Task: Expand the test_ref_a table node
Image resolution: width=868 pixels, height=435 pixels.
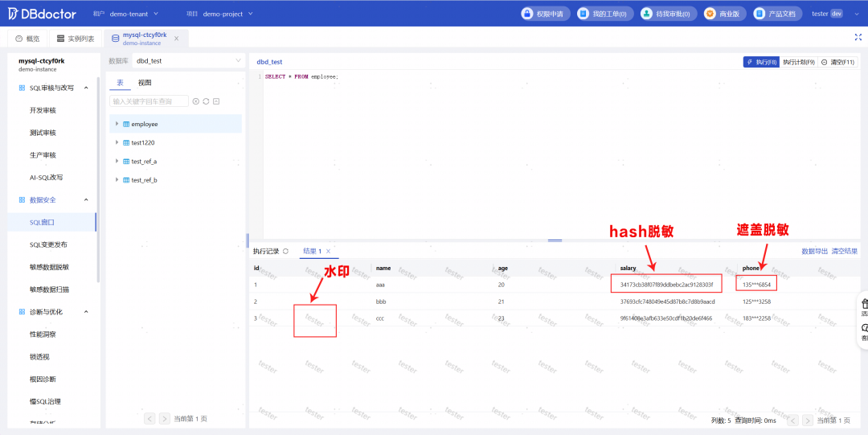Action: click(117, 161)
